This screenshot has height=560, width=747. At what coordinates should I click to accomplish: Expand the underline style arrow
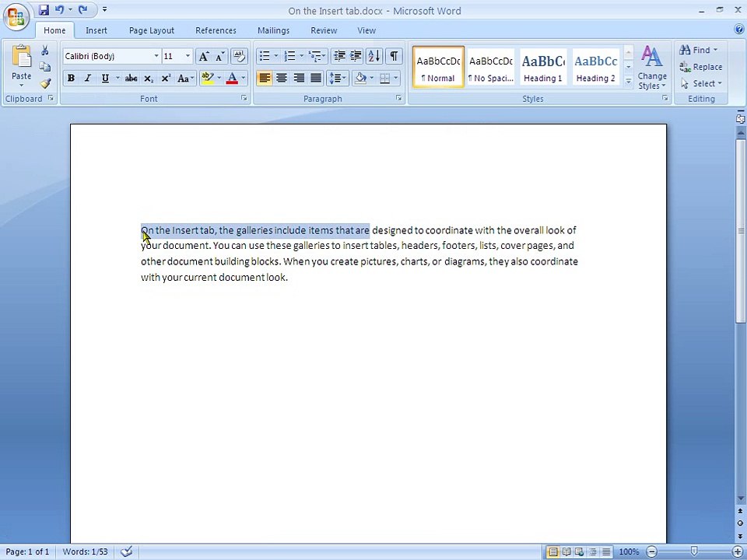(117, 78)
